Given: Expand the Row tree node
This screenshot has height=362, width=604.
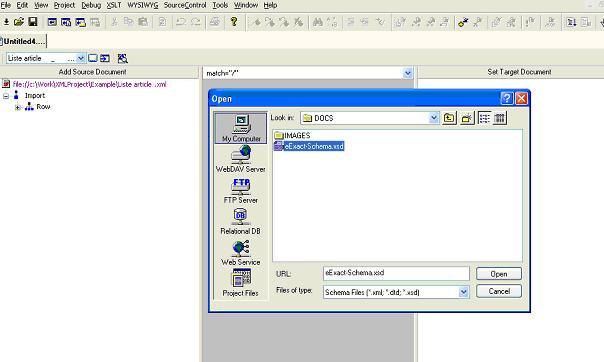Looking at the screenshot, I should (x=17, y=107).
